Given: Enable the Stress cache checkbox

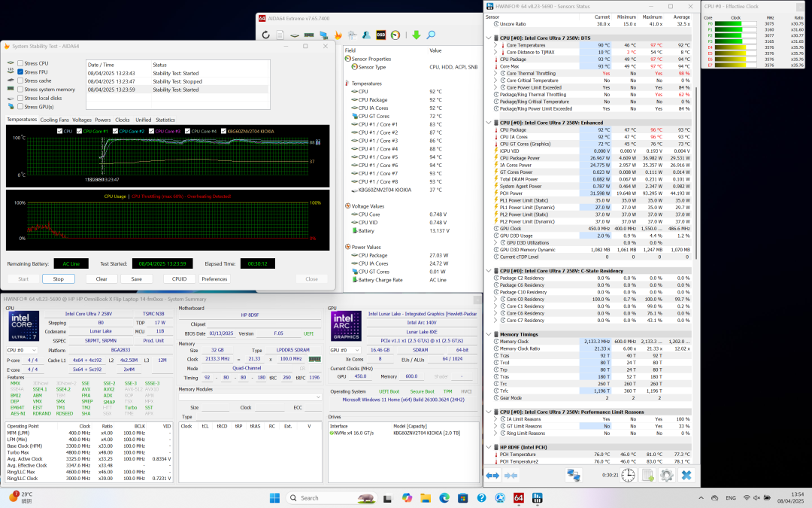Looking at the screenshot, I should coord(20,81).
